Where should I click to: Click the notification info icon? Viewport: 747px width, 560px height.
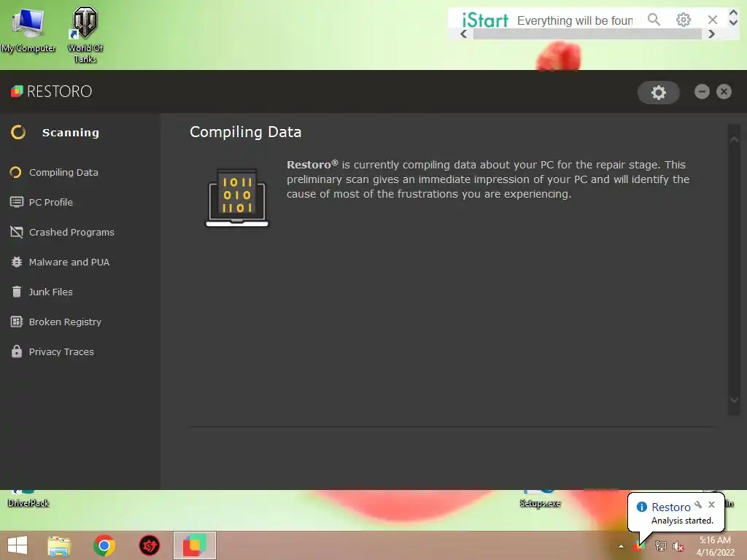[642, 507]
